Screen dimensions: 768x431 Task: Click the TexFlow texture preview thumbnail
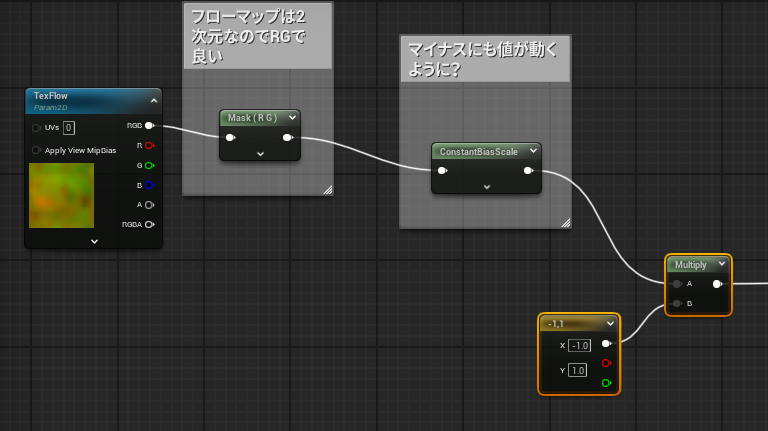[x=61, y=195]
